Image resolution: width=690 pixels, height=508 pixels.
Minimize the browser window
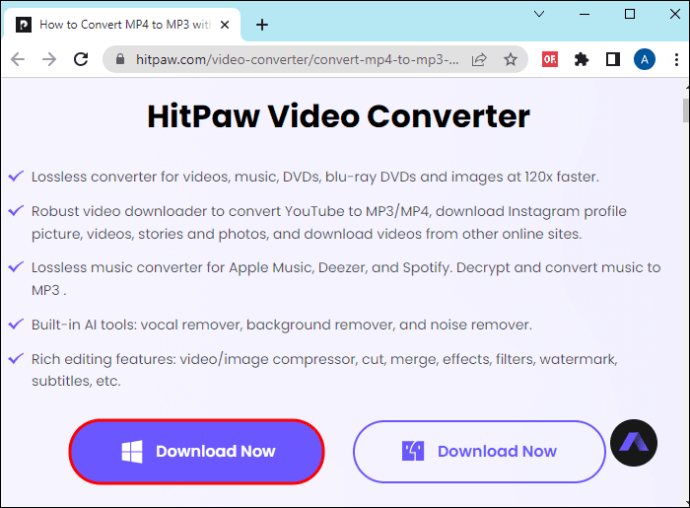tap(584, 14)
